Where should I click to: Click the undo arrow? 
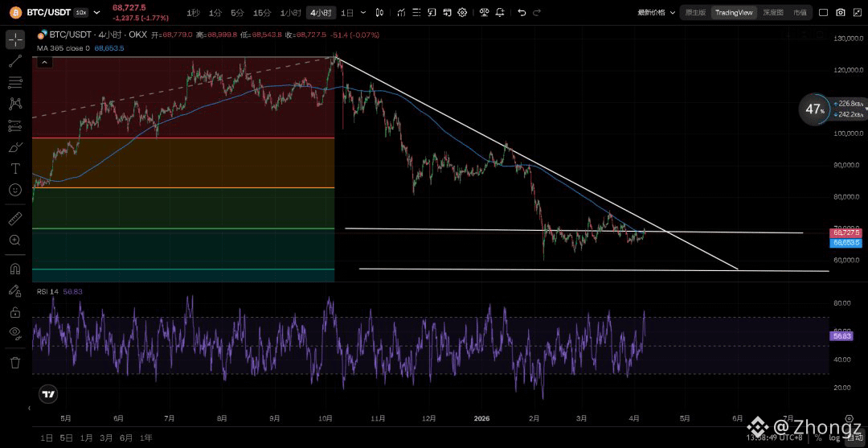[x=522, y=12]
